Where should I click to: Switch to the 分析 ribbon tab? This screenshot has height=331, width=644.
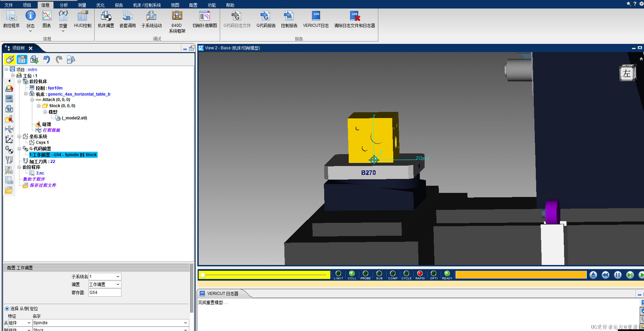64,5
